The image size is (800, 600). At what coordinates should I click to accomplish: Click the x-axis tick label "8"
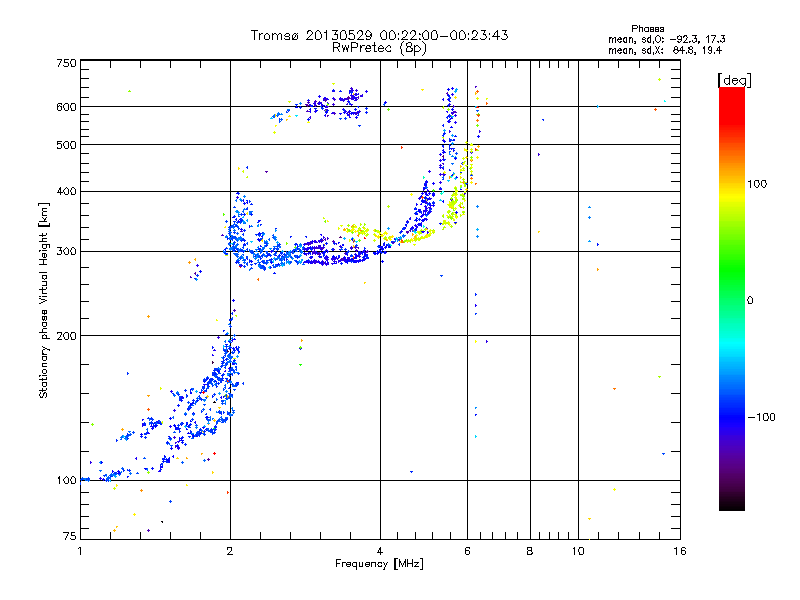click(530, 551)
